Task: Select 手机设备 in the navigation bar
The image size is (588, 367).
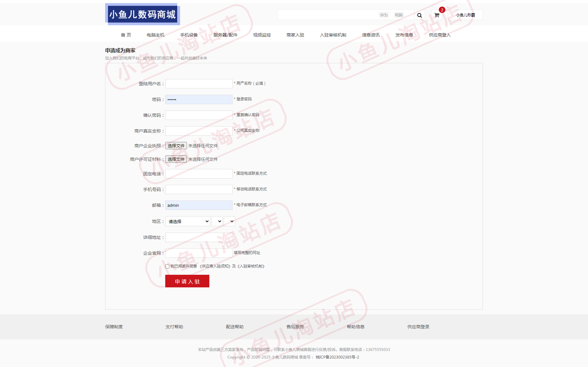Action: pyautogui.click(x=189, y=35)
